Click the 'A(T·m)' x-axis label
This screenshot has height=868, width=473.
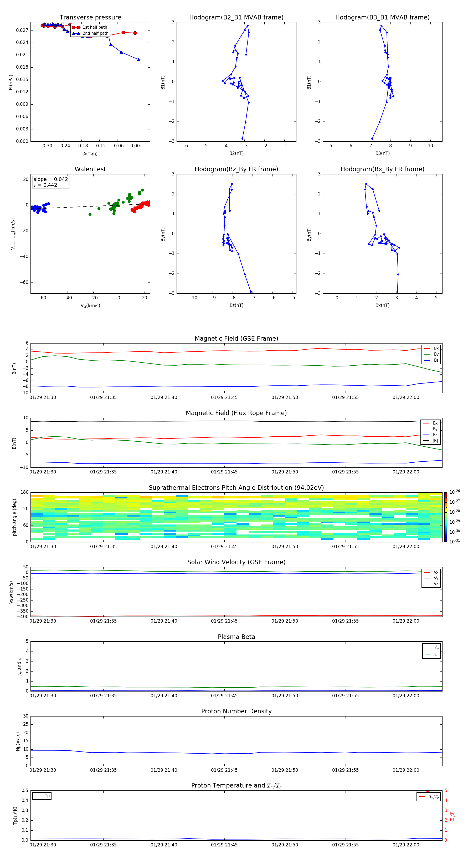(x=90, y=154)
